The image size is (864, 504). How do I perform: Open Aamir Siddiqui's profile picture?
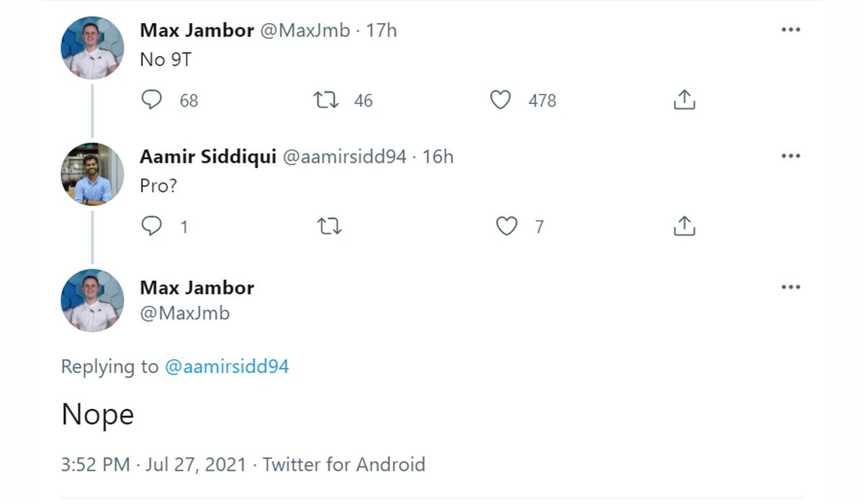tap(92, 174)
